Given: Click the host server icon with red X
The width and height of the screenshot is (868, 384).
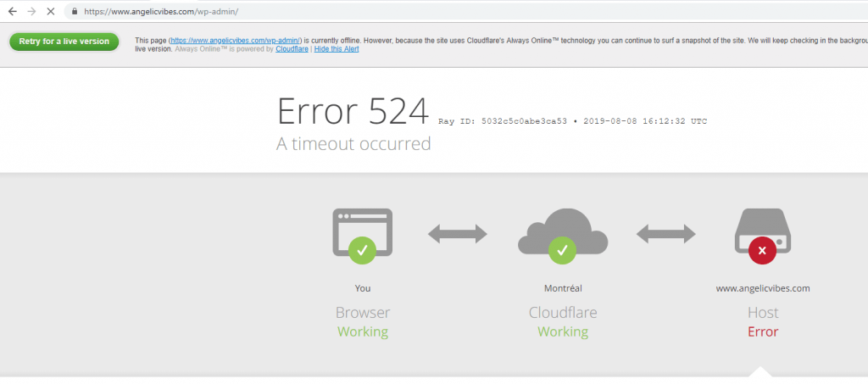Looking at the screenshot, I should [763, 236].
